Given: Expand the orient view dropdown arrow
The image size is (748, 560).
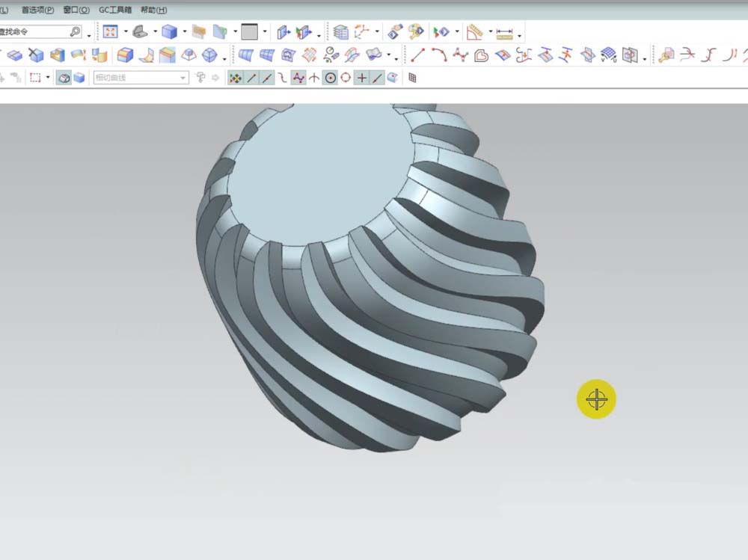Looking at the screenshot, I should (155, 32).
